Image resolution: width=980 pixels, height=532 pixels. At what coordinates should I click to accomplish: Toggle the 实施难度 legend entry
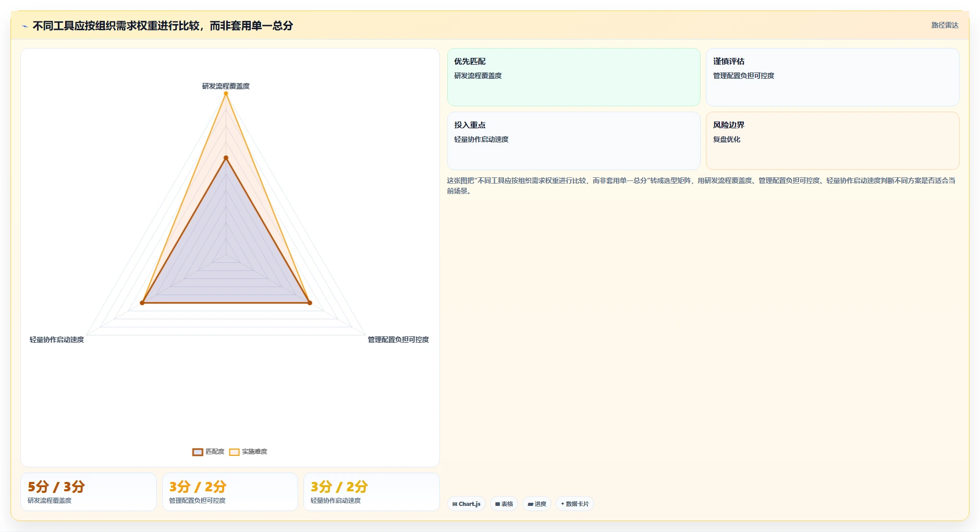coord(248,452)
